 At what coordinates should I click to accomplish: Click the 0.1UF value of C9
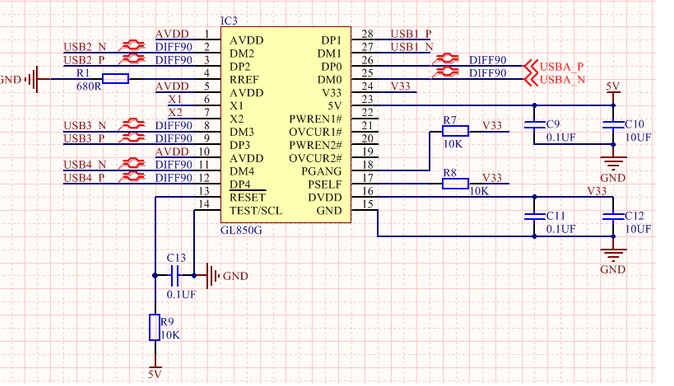click(561, 138)
